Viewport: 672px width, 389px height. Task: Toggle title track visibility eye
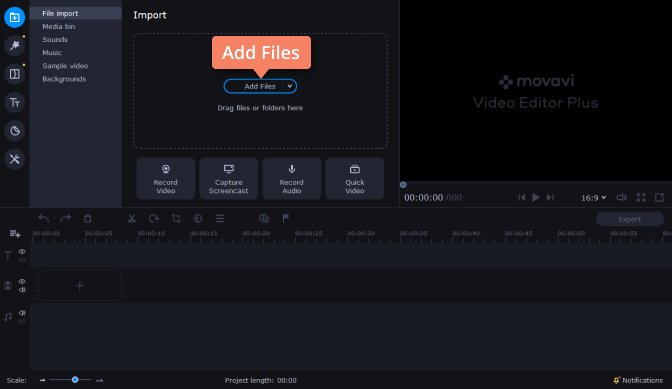[22, 251]
